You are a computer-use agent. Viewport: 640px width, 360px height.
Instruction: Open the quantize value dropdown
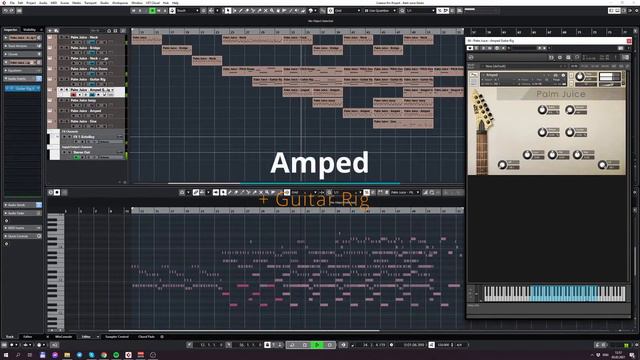(x=420, y=11)
